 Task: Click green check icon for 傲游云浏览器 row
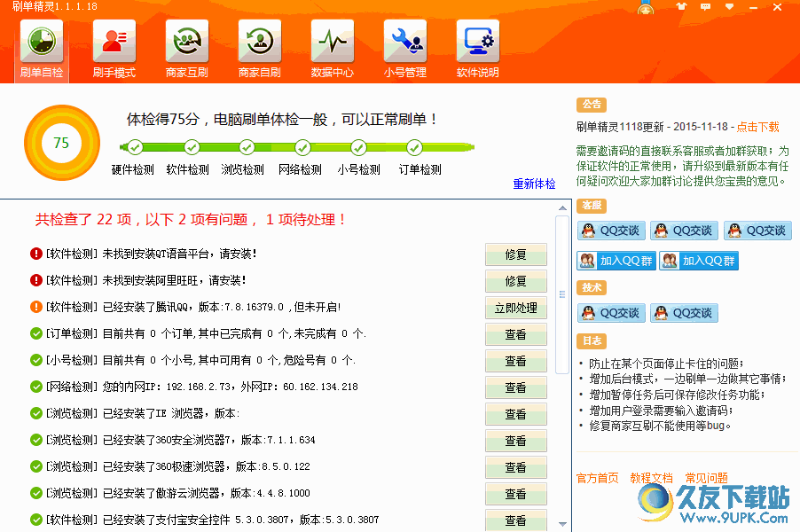[36, 493]
